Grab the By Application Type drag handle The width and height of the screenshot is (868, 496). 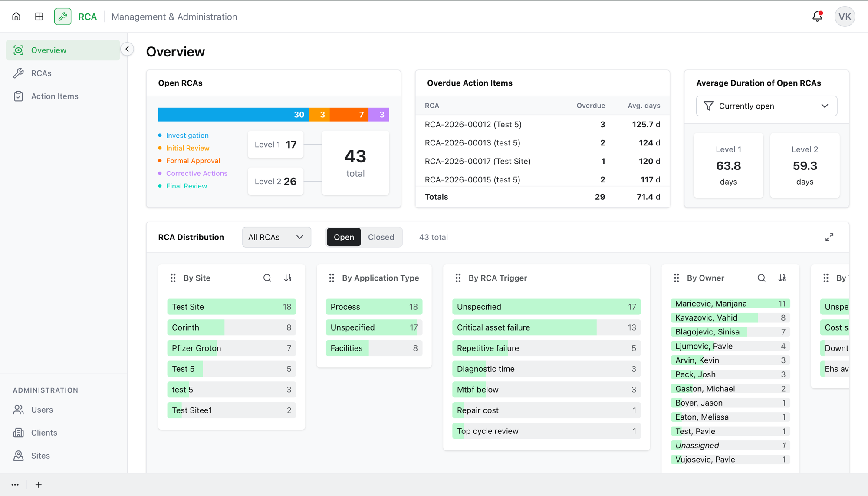[332, 278]
